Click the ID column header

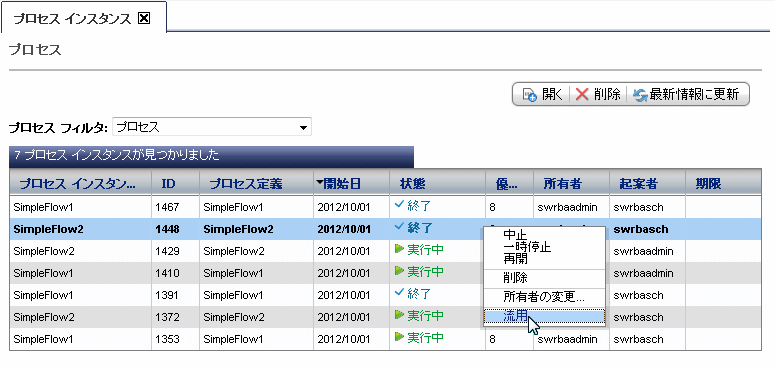[x=169, y=184]
